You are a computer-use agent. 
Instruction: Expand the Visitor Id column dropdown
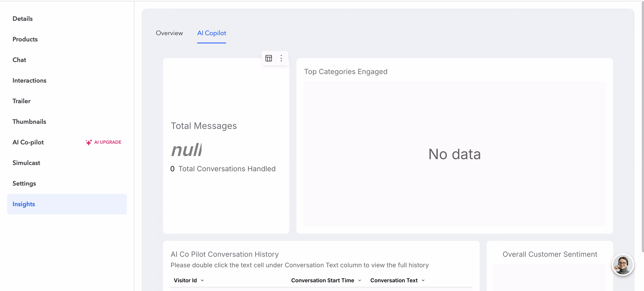(202, 280)
